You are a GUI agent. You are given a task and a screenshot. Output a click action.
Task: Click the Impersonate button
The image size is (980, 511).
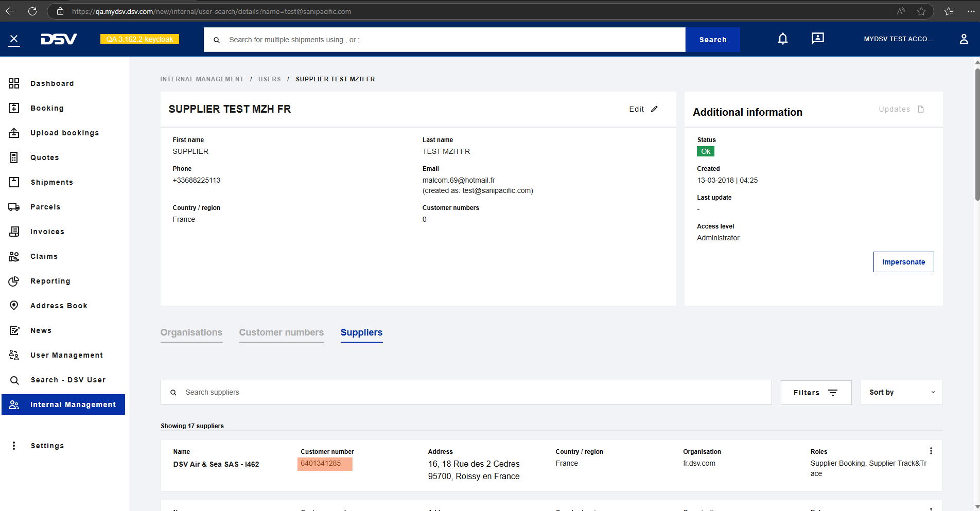click(903, 262)
